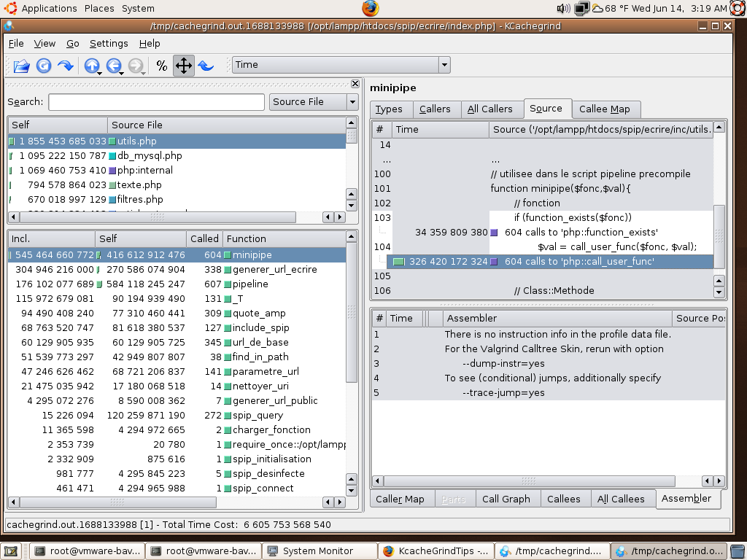Click the Source view vertical scrollbar

719,236
